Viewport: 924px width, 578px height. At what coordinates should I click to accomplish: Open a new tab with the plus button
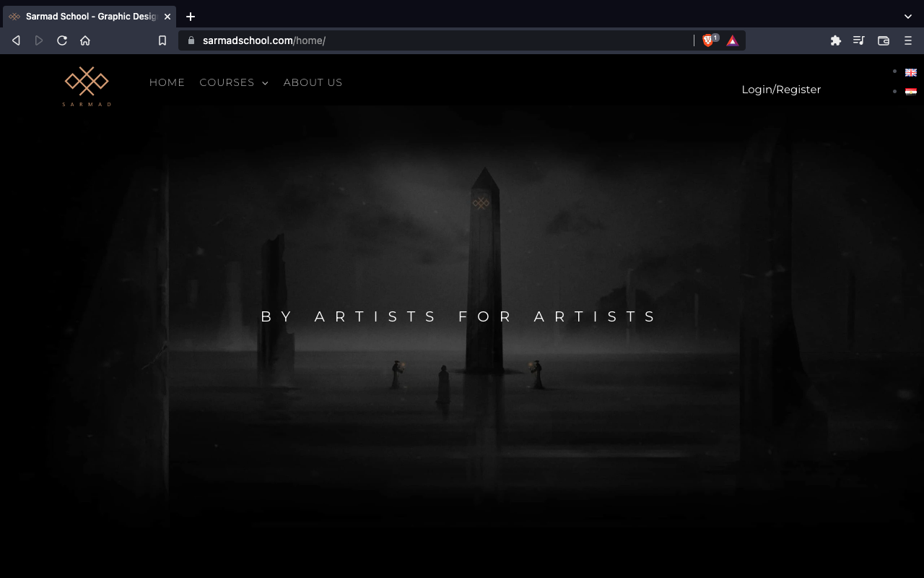click(191, 16)
